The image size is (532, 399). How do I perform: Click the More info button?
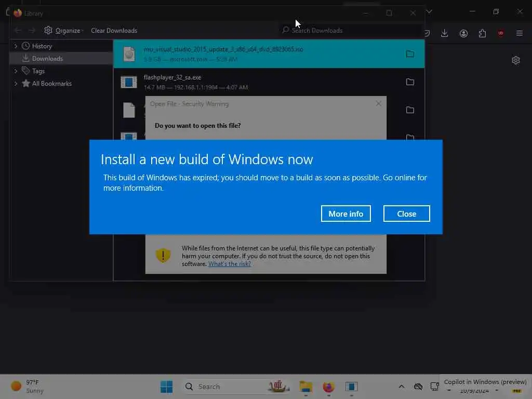coord(345,214)
